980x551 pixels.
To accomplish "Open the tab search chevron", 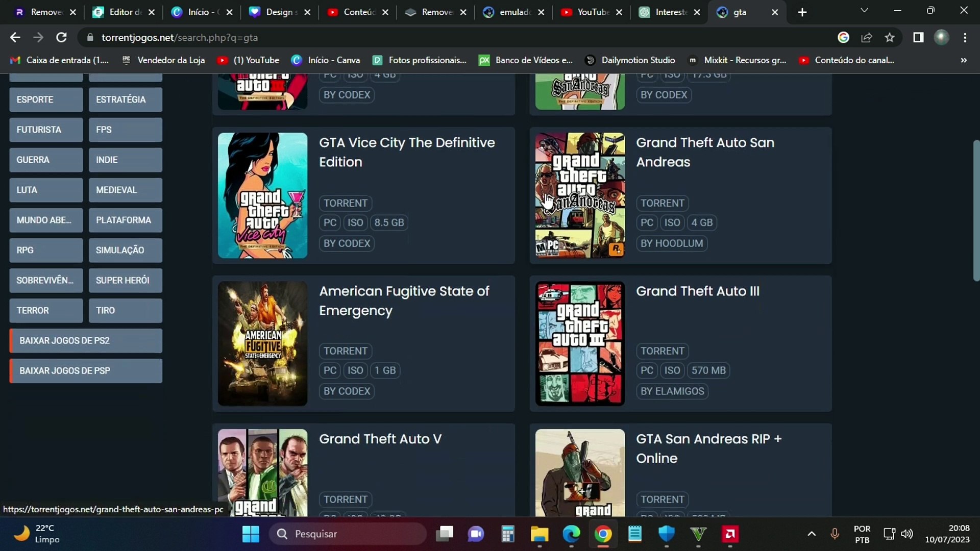I will coord(865,10).
